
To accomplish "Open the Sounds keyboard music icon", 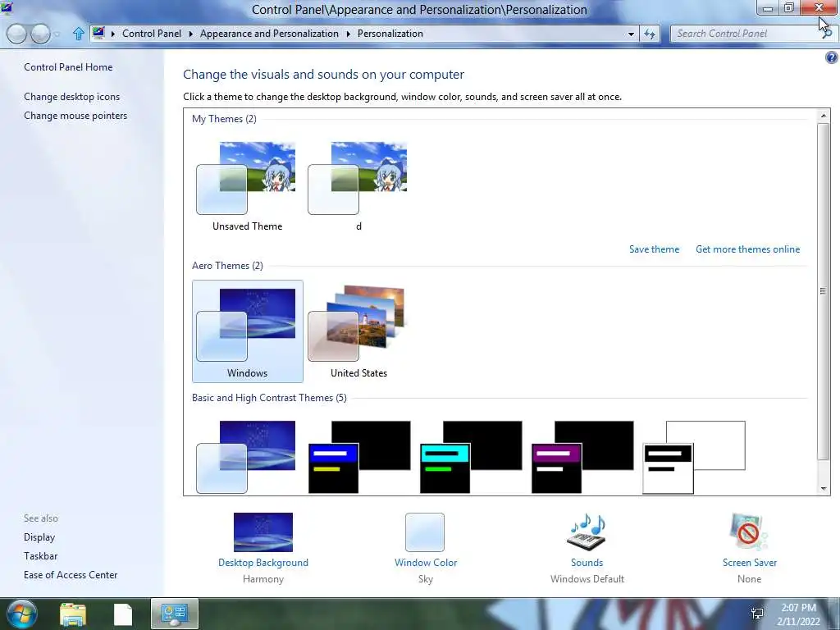I will coord(587,532).
